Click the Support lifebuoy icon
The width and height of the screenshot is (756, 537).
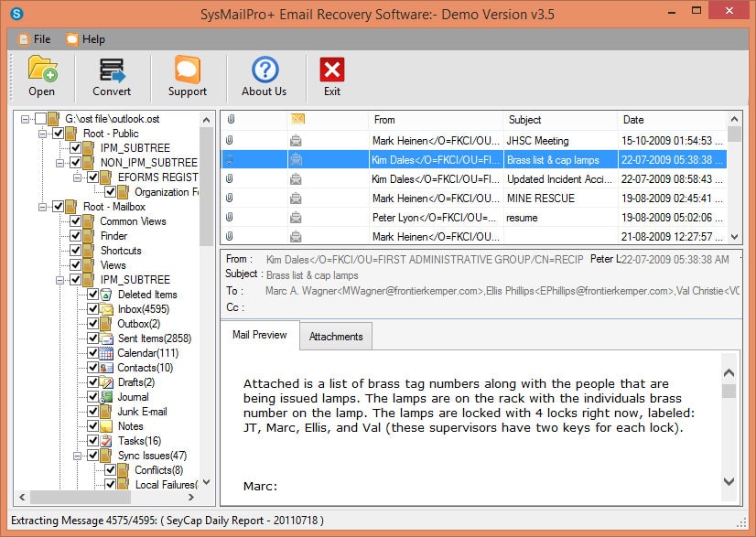pos(186,71)
